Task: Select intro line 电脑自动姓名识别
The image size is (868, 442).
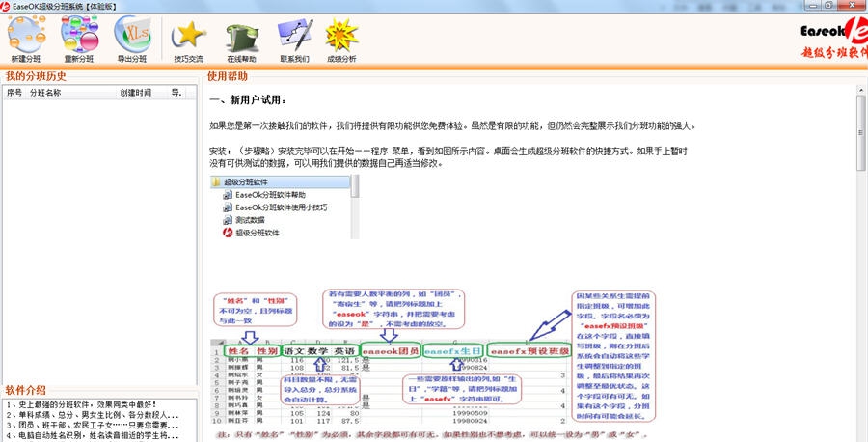Action: tap(93, 435)
